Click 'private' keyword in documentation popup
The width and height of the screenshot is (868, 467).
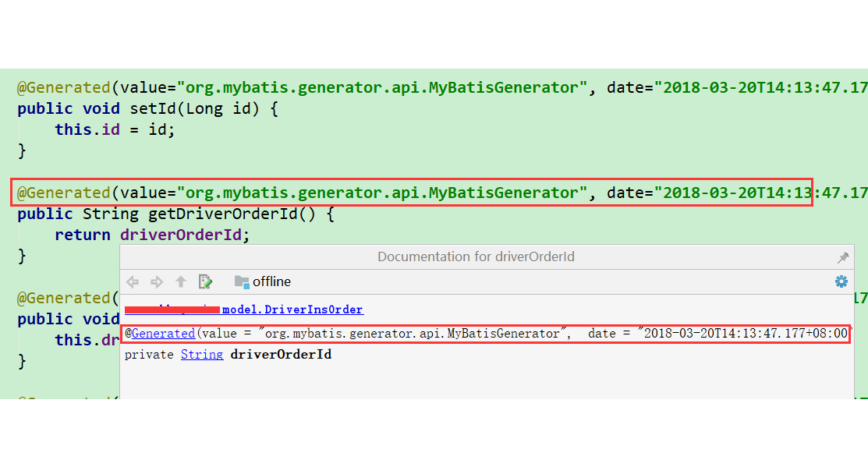149,355
